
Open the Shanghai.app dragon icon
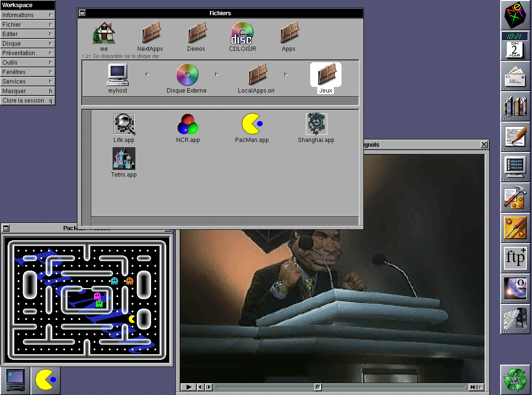click(x=316, y=124)
